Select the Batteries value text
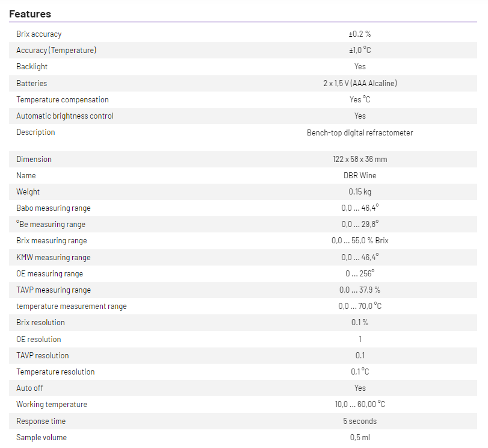 click(360, 84)
